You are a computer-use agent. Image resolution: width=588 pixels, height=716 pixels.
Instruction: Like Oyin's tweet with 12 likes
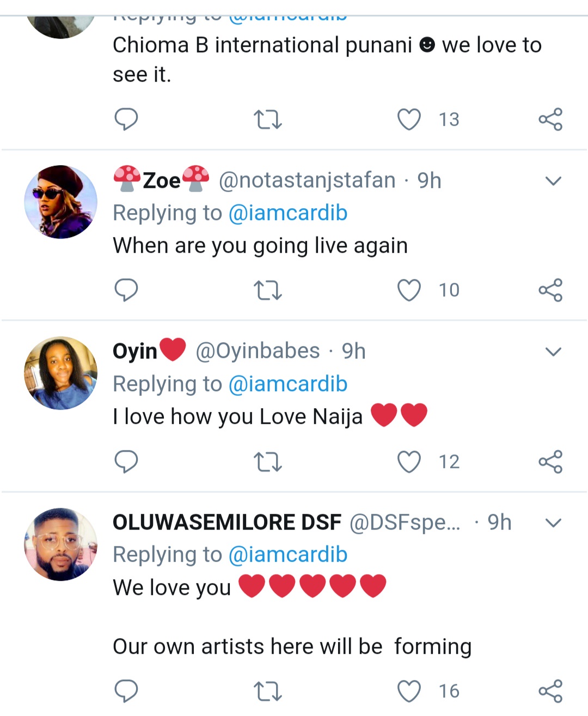tap(409, 462)
